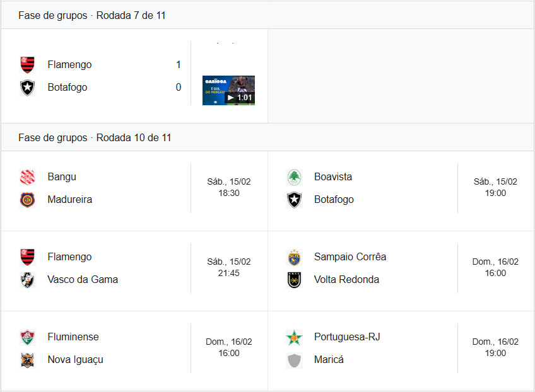Click the Fluminense team crest
This screenshot has width=535, height=392.
pyautogui.click(x=27, y=337)
